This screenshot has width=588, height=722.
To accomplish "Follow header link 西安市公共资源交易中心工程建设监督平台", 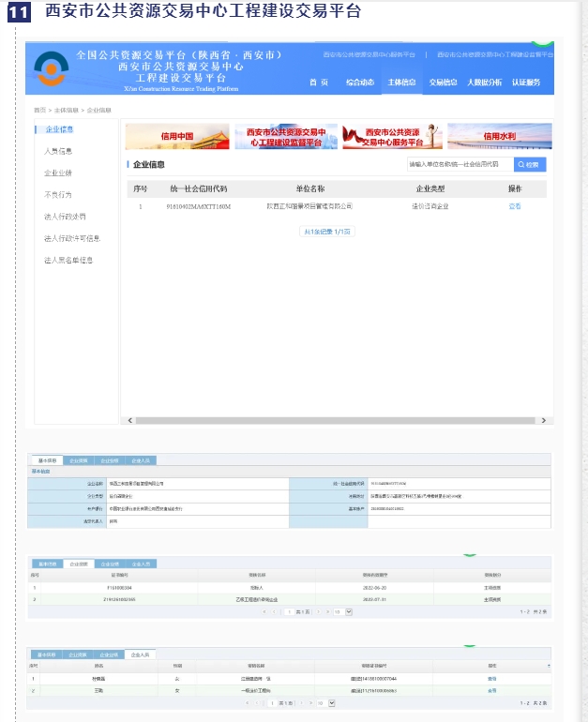I will [495, 54].
